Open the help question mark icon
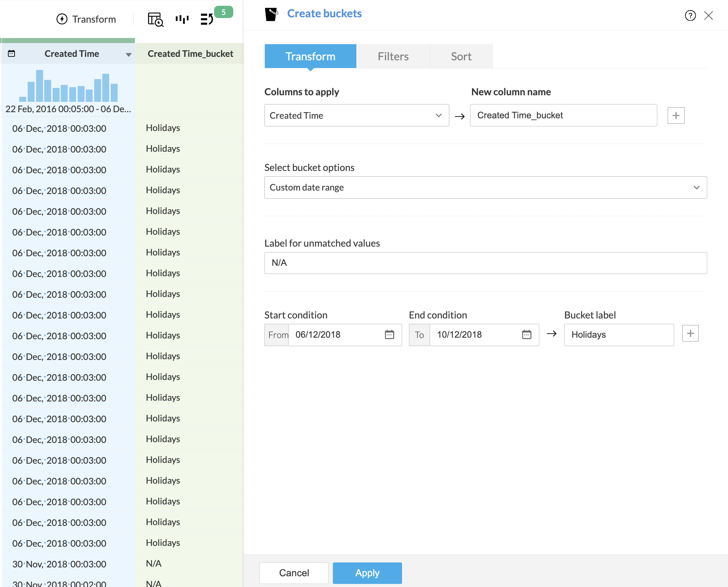 (690, 15)
